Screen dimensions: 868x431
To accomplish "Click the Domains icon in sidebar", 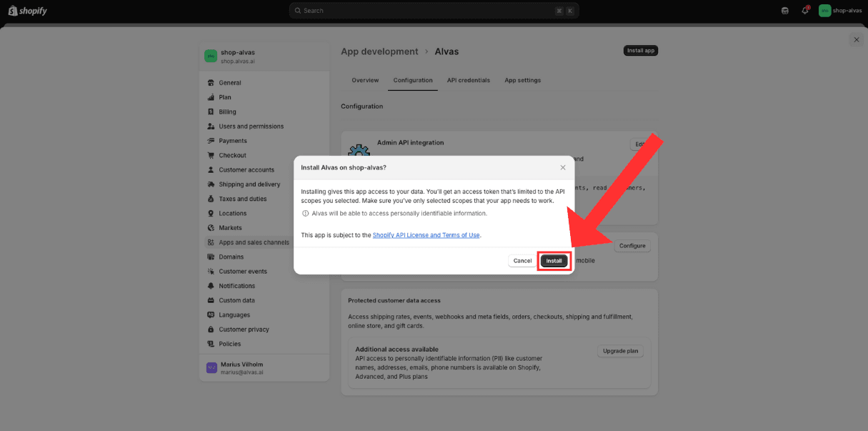I will click(211, 257).
